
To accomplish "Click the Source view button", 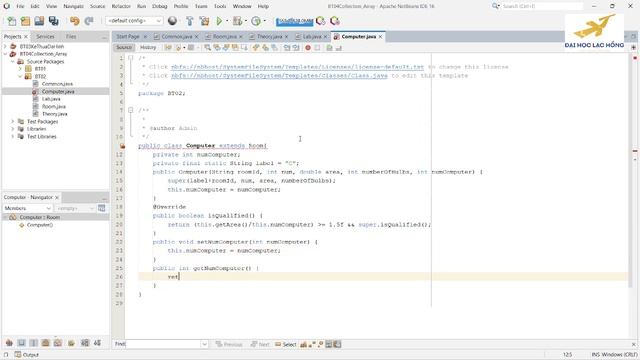I will point(124,48).
